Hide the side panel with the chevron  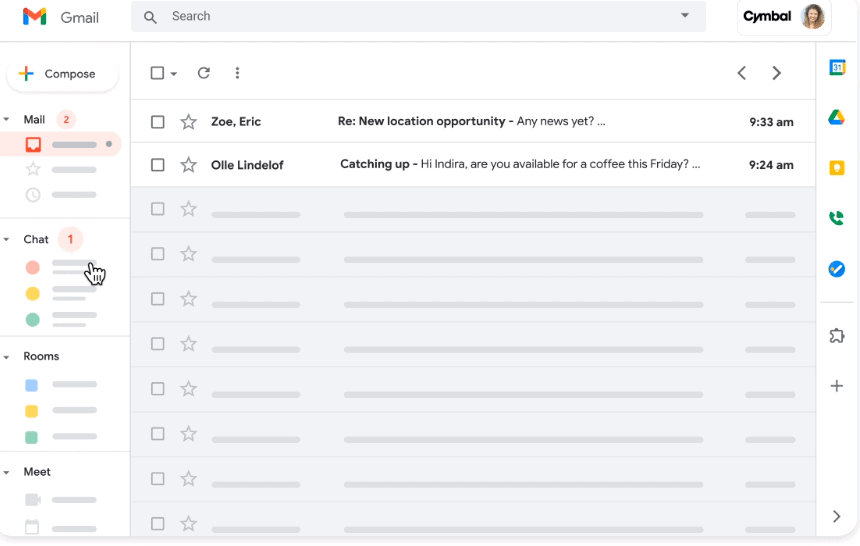[x=836, y=516]
